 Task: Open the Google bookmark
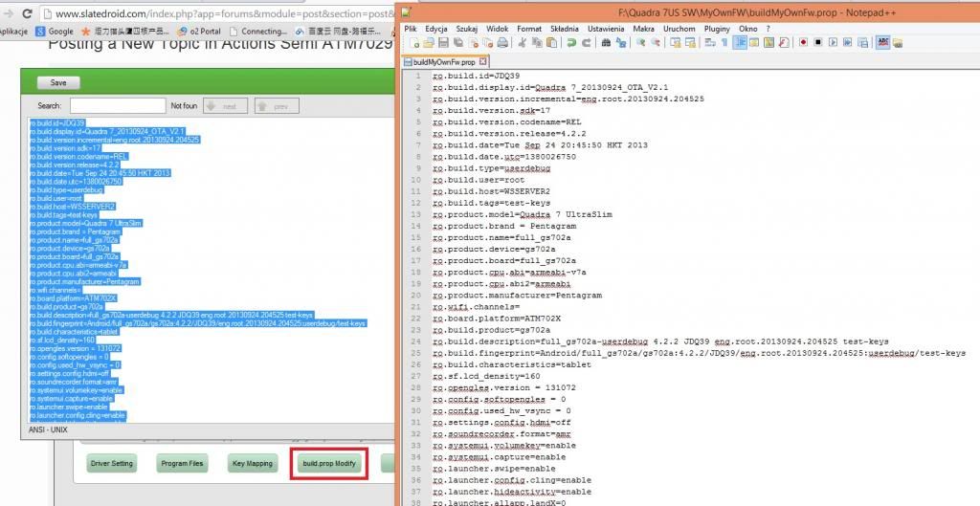tap(55, 31)
